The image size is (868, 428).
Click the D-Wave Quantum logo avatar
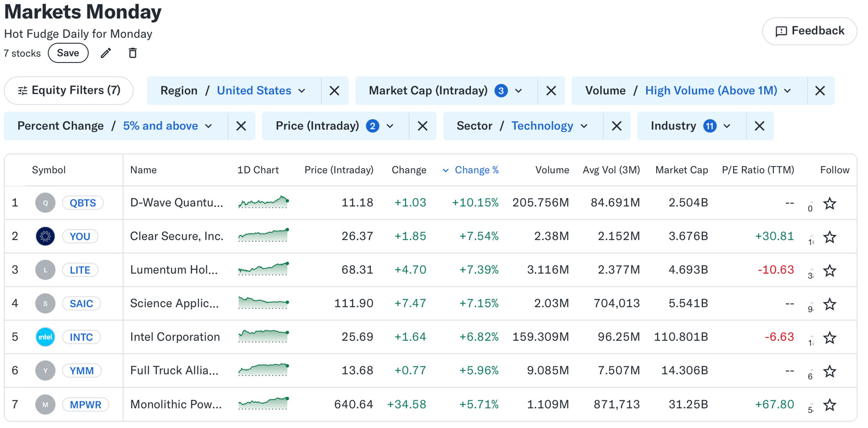[x=45, y=202]
